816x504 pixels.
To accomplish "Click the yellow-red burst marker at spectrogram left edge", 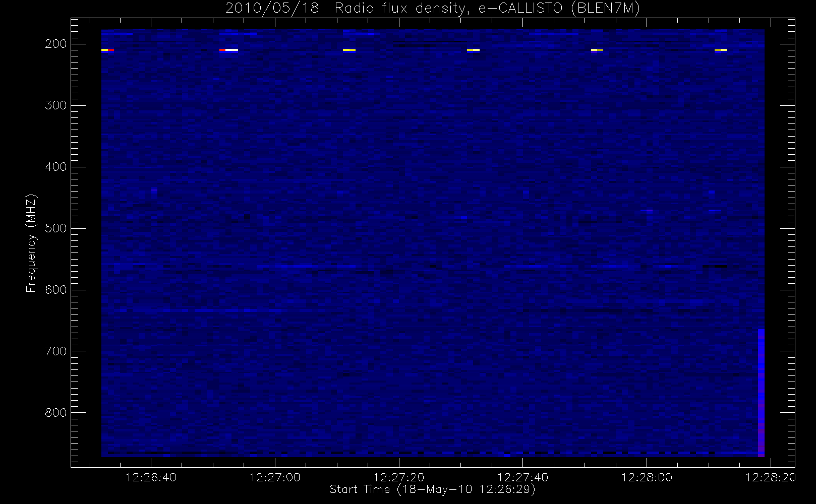I will click(107, 50).
